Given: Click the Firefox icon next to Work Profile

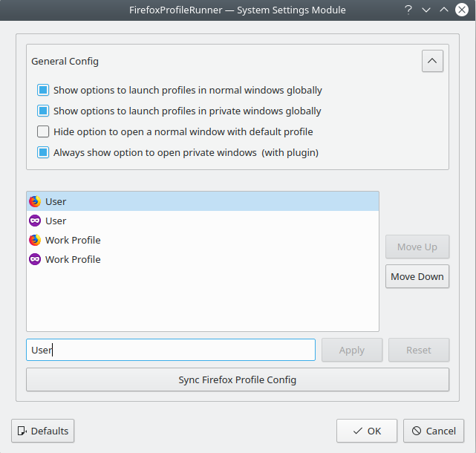Looking at the screenshot, I should (x=35, y=240).
